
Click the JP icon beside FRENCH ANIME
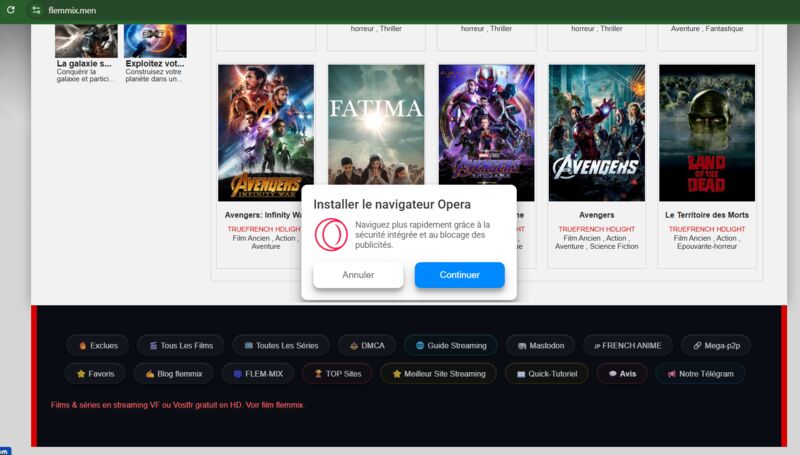(597, 346)
